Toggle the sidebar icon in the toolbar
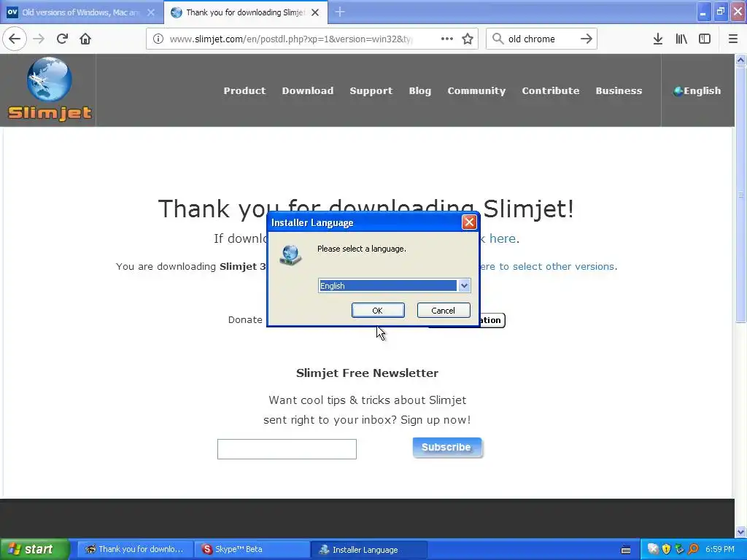Screen dimensions: 747x560 pyautogui.click(x=705, y=39)
